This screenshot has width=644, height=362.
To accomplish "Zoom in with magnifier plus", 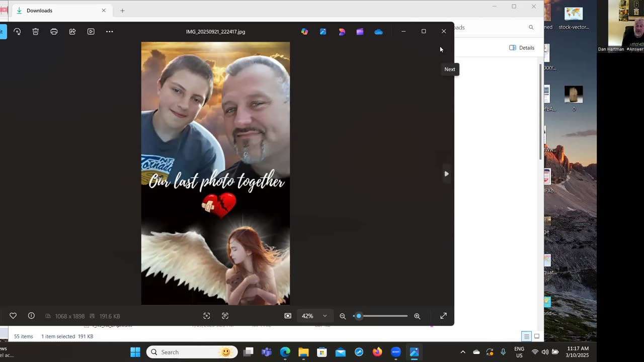I will click(x=417, y=316).
